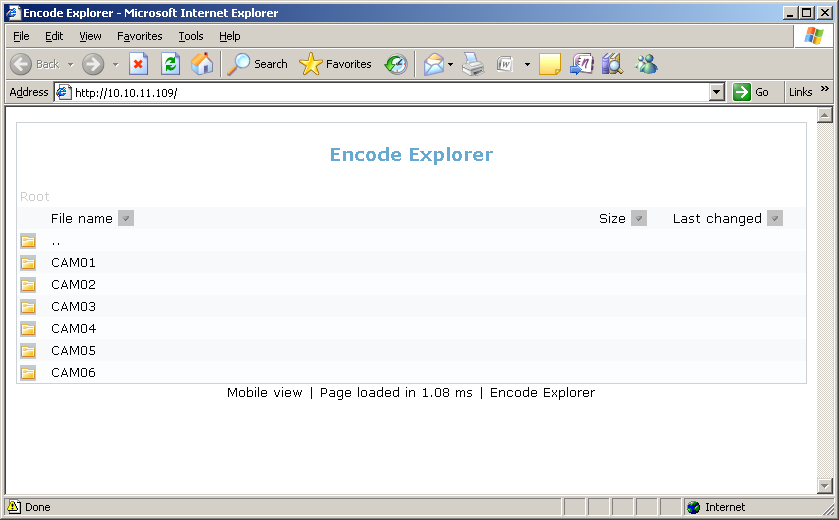Click the Links toolbar label
This screenshot has height=520, width=839.
[x=800, y=92]
